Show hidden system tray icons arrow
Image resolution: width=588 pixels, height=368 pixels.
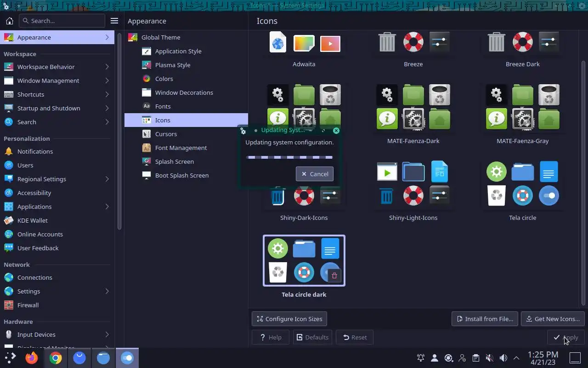click(516, 357)
